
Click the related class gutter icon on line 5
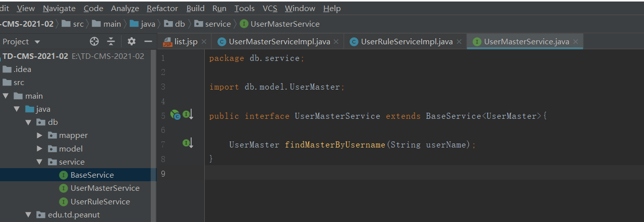[175, 115]
